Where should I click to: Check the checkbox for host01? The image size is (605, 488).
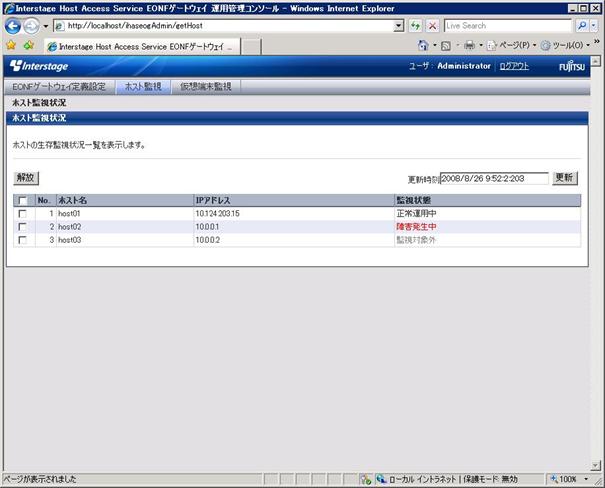[x=22, y=214]
